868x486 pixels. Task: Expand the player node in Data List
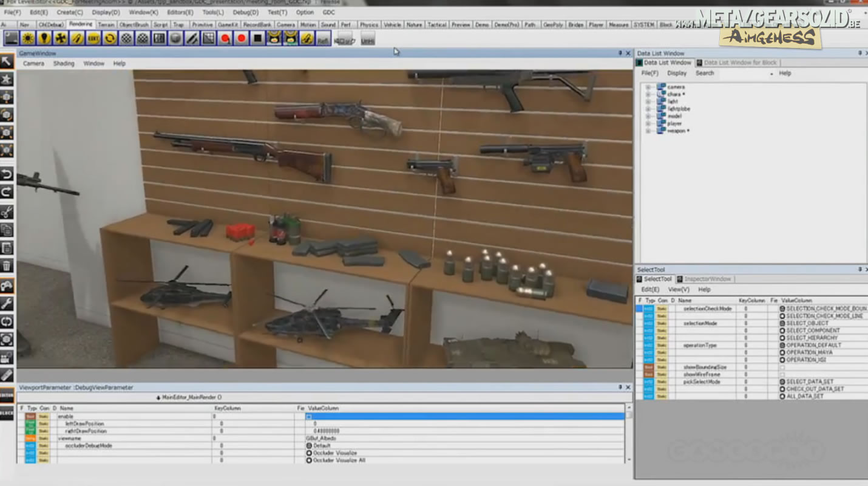click(x=648, y=123)
